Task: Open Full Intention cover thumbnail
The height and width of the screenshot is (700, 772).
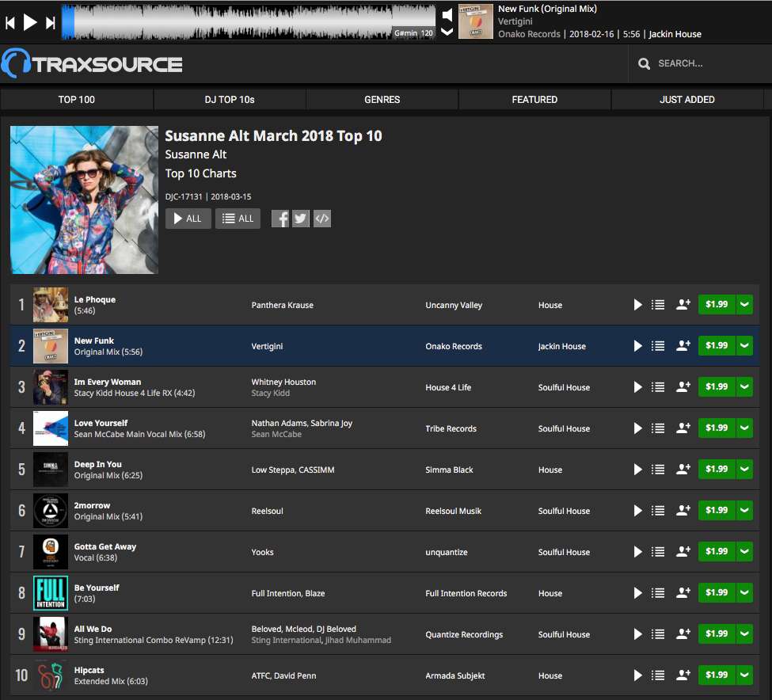Action: (51, 593)
